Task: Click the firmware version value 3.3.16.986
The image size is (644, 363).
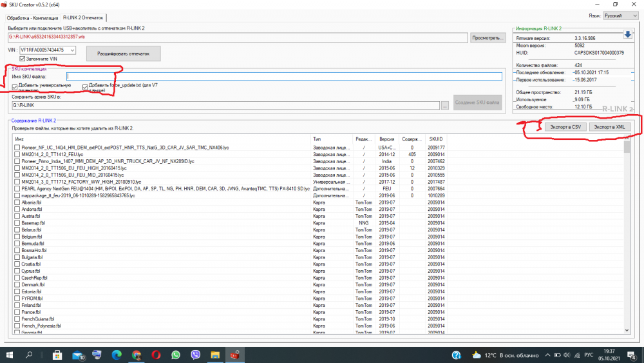Action: 585,38
